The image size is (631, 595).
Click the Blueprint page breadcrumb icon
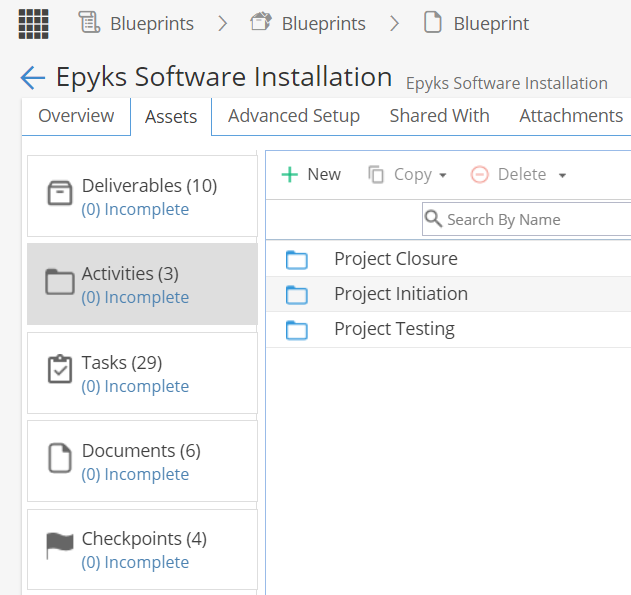coord(433,22)
